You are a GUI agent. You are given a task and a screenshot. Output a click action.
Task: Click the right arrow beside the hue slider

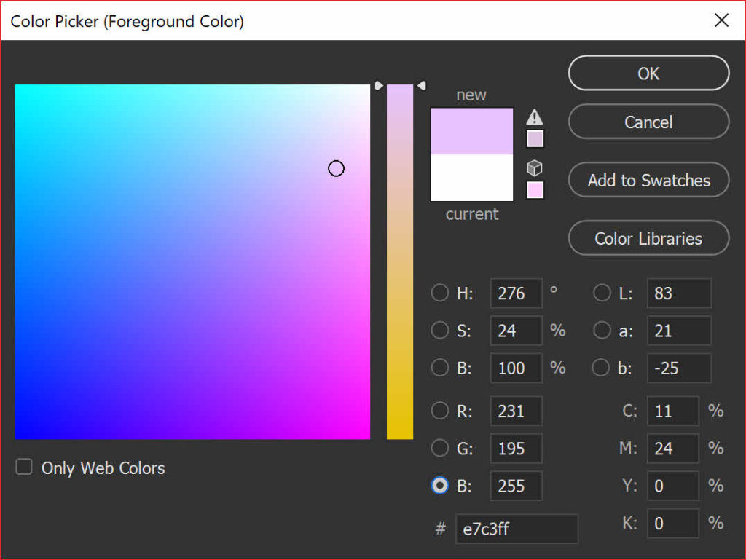(421, 85)
